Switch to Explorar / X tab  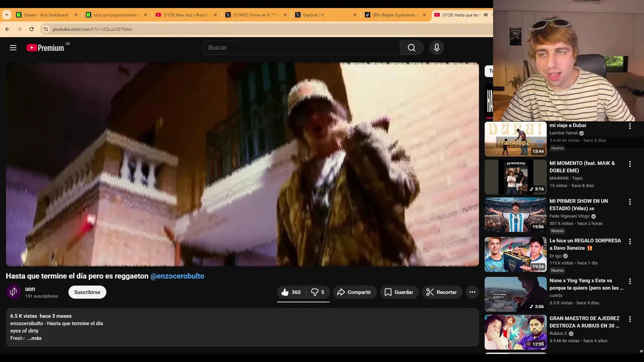(x=325, y=15)
